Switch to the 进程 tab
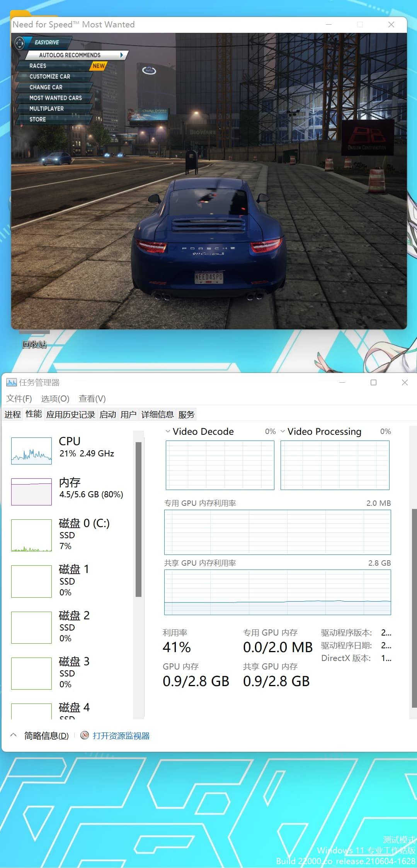The image size is (417, 868). [x=13, y=414]
